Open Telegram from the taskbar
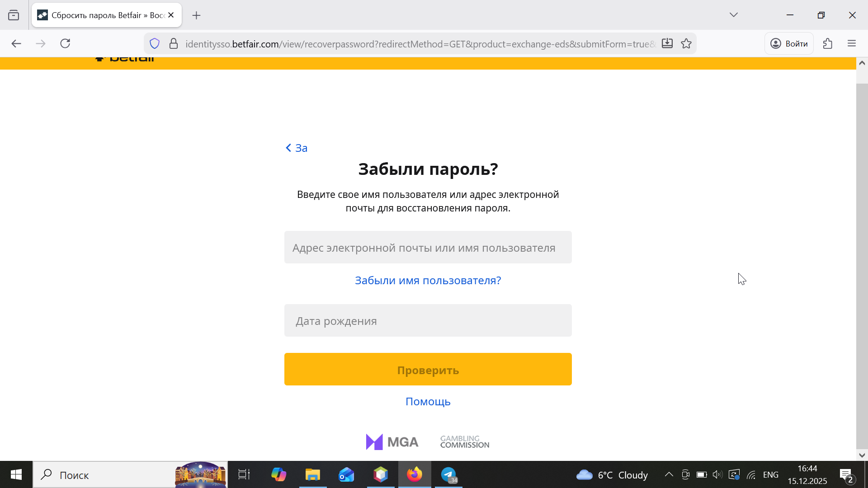This screenshot has height=488, width=868. click(448, 474)
